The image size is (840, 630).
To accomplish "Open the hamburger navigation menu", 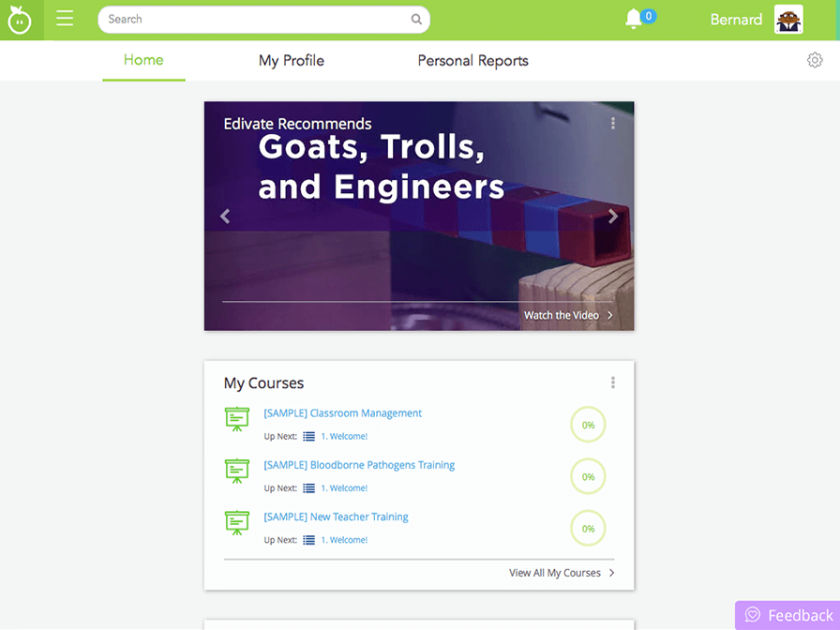I will (x=65, y=19).
